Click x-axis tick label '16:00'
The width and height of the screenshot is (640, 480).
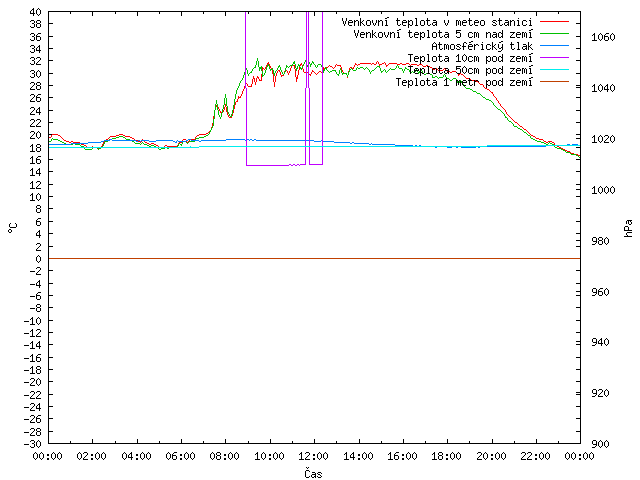pyautogui.click(x=402, y=456)
